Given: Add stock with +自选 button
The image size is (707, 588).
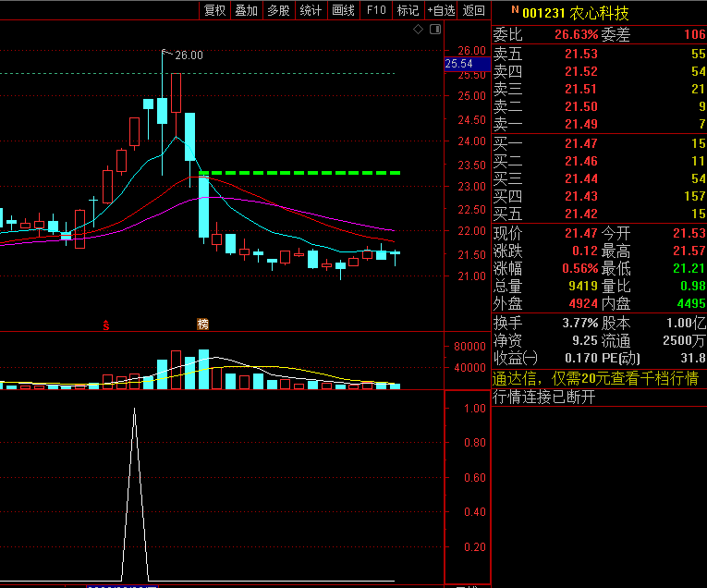Looking at the screenshot, I should coord(442,10).
